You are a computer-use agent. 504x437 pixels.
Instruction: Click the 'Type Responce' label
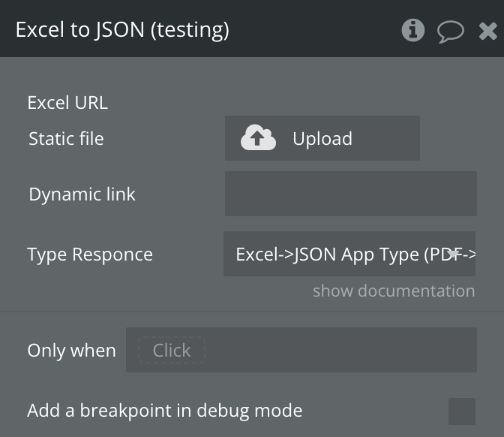tap(90, 254)
